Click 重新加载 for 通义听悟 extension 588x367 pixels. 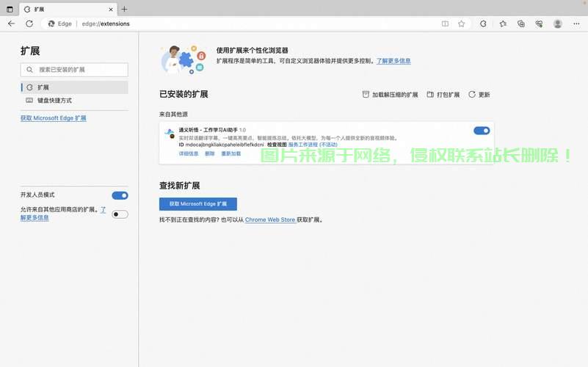(x=231, y=153)
